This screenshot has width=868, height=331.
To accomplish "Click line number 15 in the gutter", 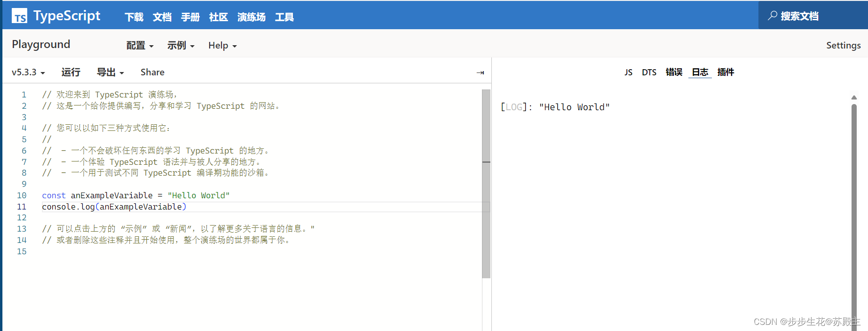I will click(22, 251).
